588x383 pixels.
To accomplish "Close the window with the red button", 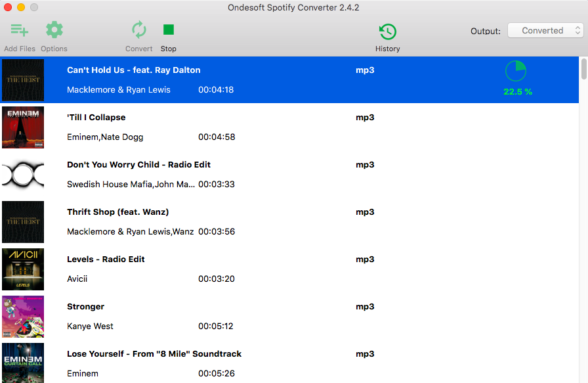I will [x=8, y=7].
